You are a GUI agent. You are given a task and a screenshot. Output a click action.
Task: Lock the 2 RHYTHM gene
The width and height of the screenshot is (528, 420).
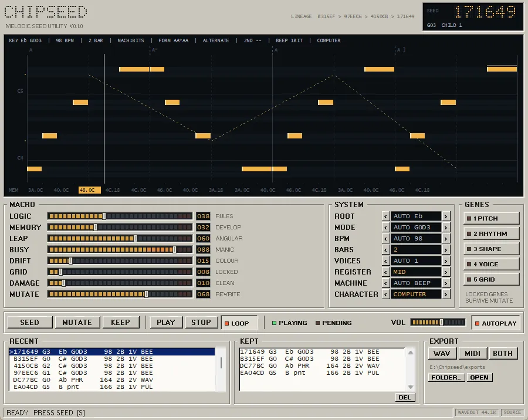click(x=491, y=233)
